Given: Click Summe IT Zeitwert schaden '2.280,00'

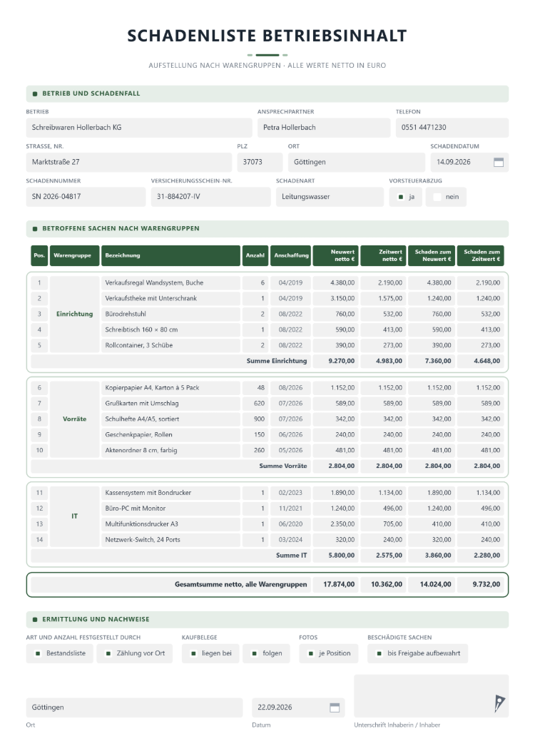Looking at the screenshot, I should (481, 556).
